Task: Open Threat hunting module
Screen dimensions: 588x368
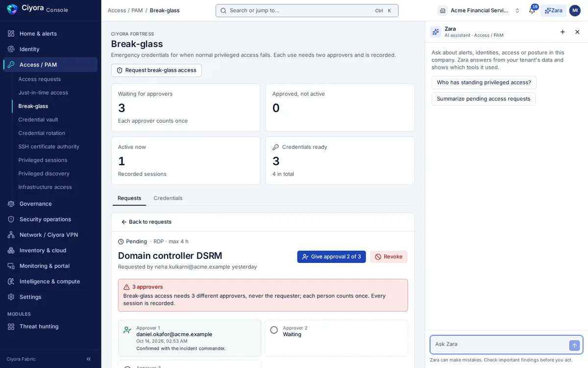Action: (50, 326)
